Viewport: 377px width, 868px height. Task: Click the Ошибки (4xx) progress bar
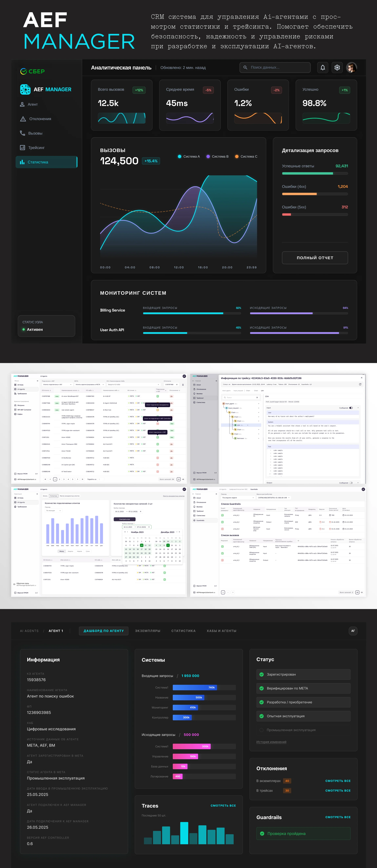click(x=315, y=194)
